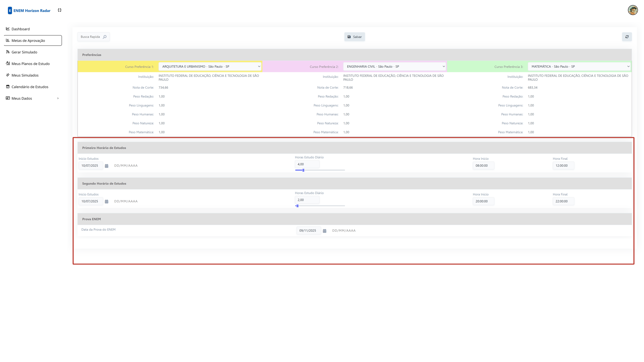Open Curso Preferência 3 dropdown
Viewport: 644px width, 362px height.
pos(579,67)
